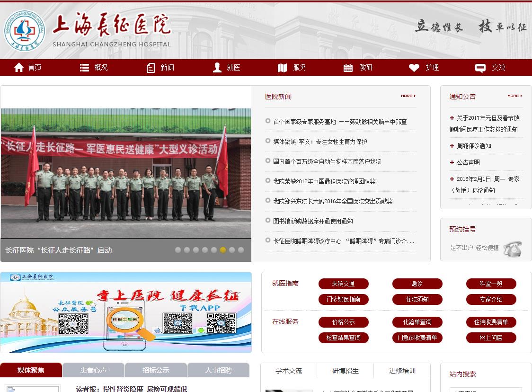Select the second carousel dot
Image resolution: width=532 pixels, height=392 pixels.
(186, 250)
